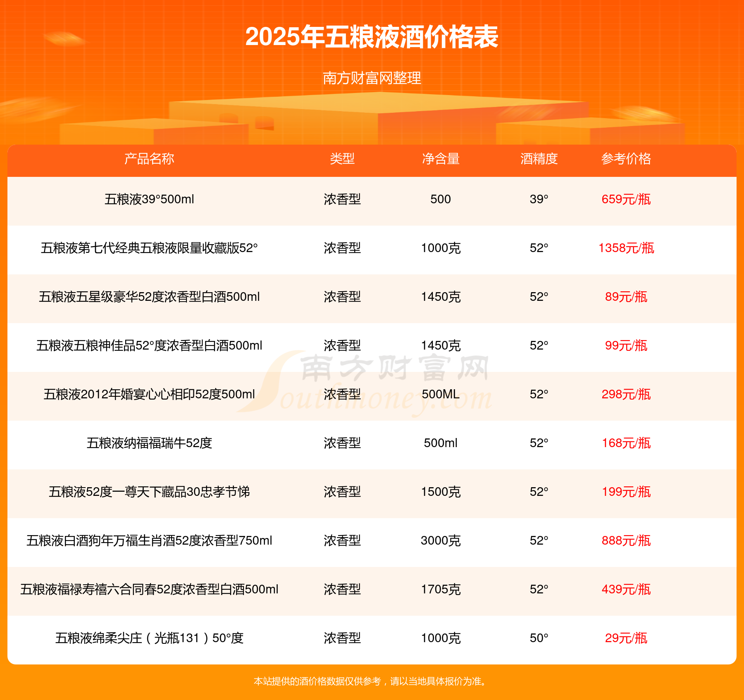Click the price "298元/瓶"
Image resolution: width=744 pixels, height=700 pixels.
coord(626,394)
